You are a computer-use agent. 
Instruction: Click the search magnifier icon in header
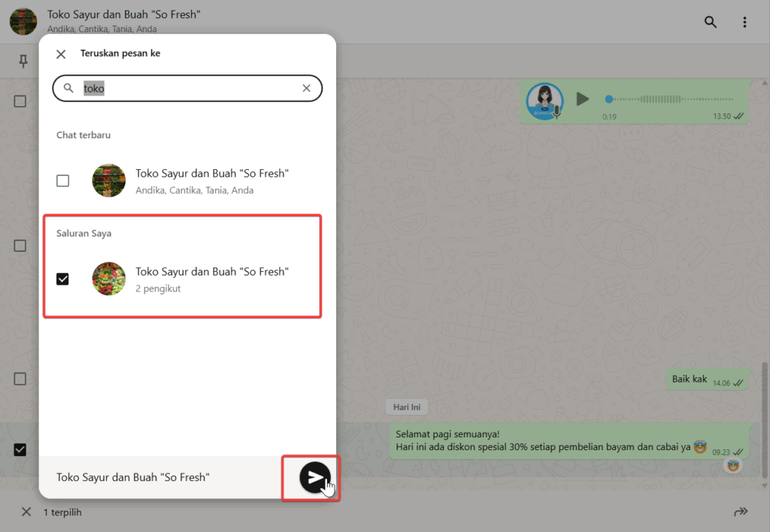(x=710, y=22)
